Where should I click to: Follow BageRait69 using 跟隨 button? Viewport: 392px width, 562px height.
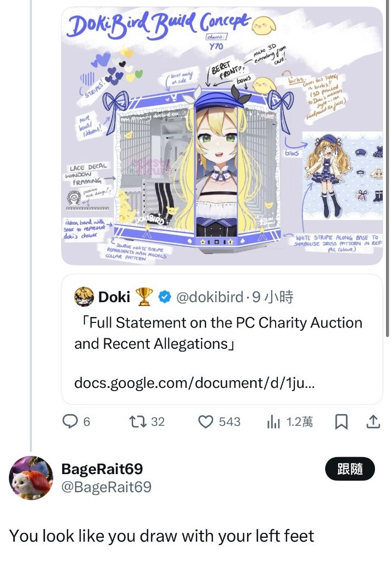click(x=350, y=469)
